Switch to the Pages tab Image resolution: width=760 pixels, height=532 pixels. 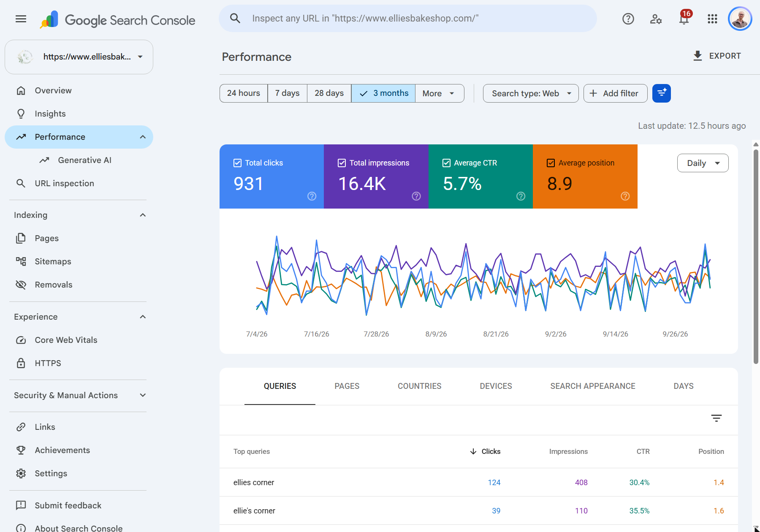pyautogui.click(x=347, y=386)
